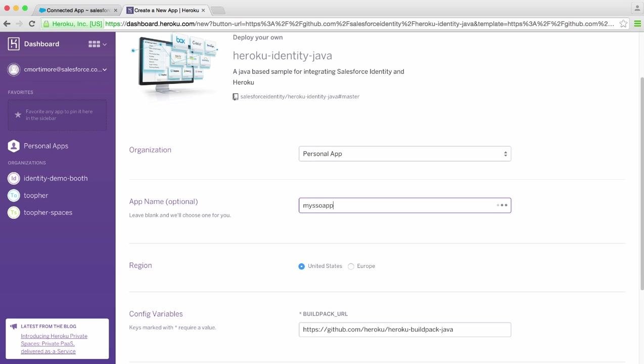
Task: Click the identity-demo-booth 'Id' avatar icon
Action: pos(14,178)
